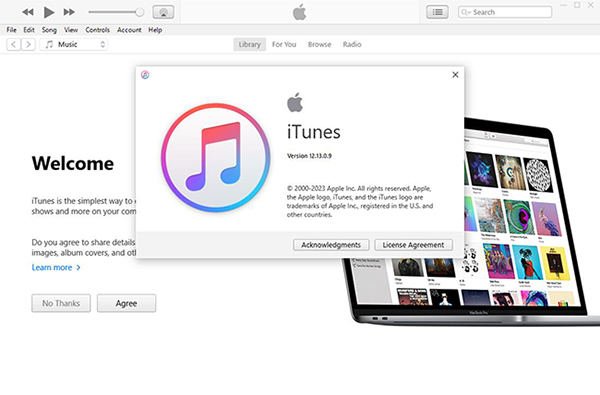This screenshot has width=600, height=395.
Task: Decline with the No Thanks button
Action: coord(61,303)
